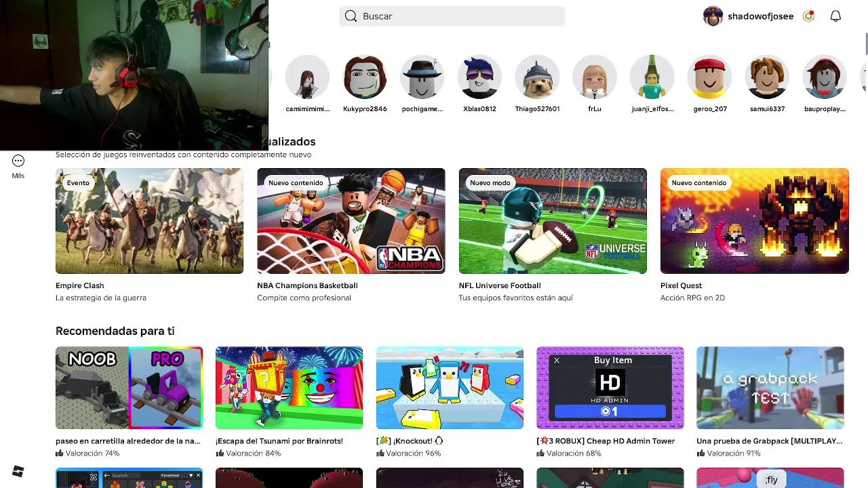Click the Nuevo modo badge on NFL Universe
Image resolution: width=868 pixels, height=488 pixels.
click(x=490, y=182)
